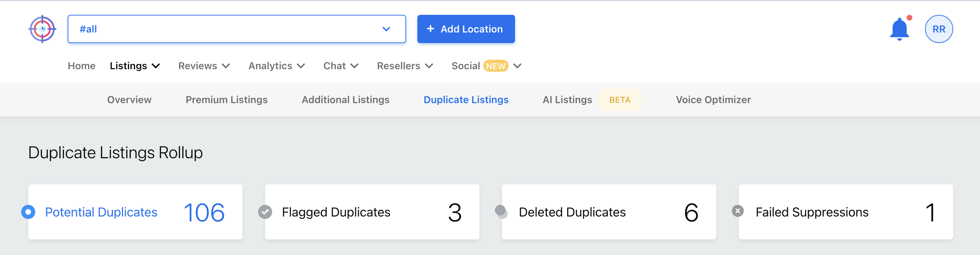
Task: Click the X icon on Failed Suppressions
Action: pos(737,211)
